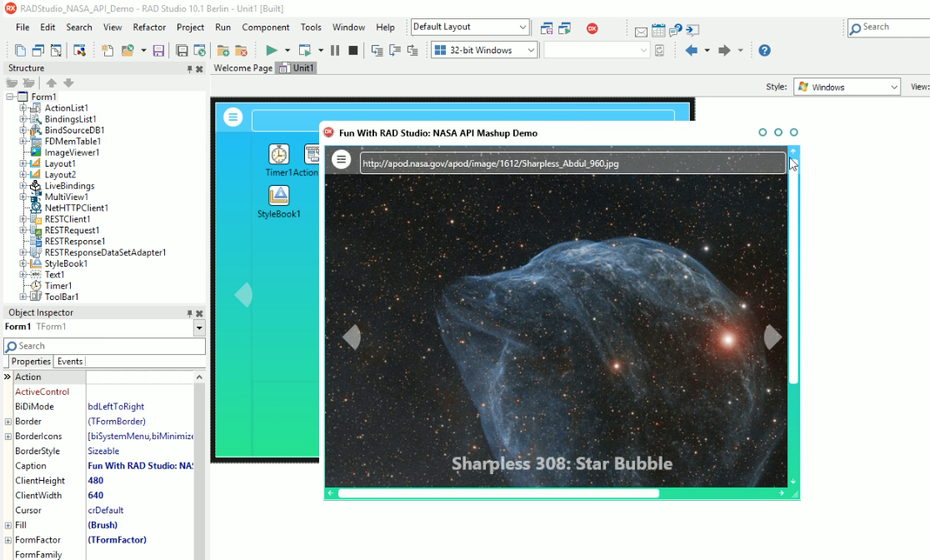Switch to the Properties tab

31,362
